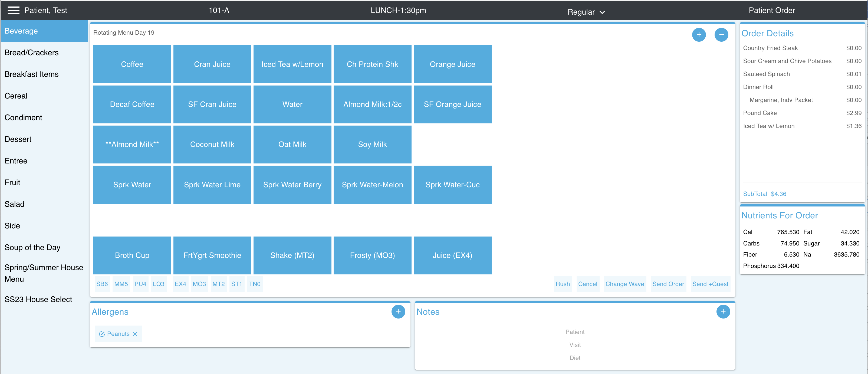The height and width of the screenshot is (374, 868).
Task: Open the Soup of the Day category
Action: [x=32, y=247]
